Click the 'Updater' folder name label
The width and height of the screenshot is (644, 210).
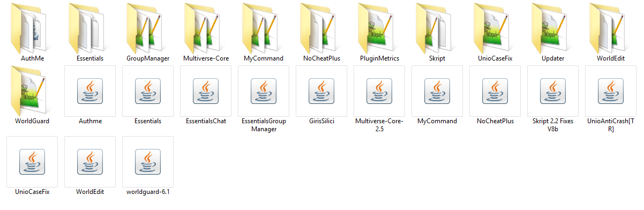[552, 58]
